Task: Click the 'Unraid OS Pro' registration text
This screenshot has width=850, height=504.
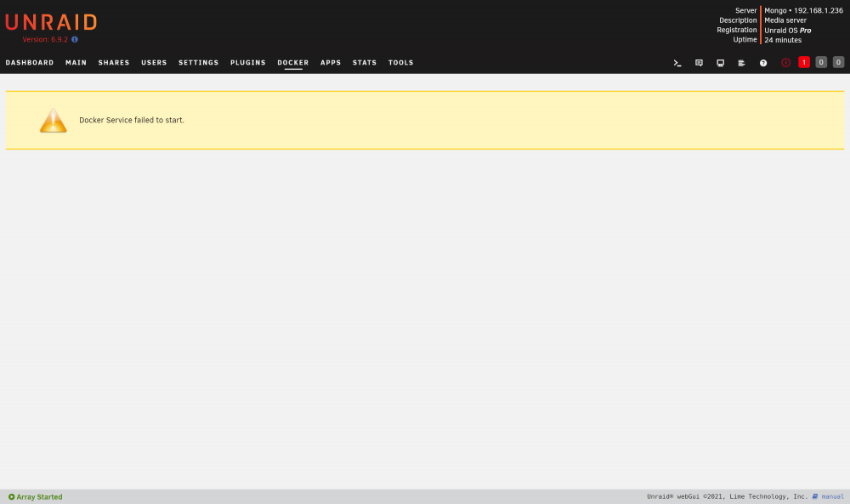Action: point(788,31)
